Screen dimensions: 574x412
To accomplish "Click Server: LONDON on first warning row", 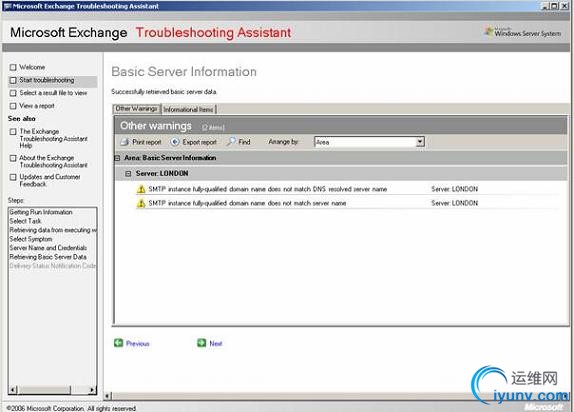I will [454, 189].
